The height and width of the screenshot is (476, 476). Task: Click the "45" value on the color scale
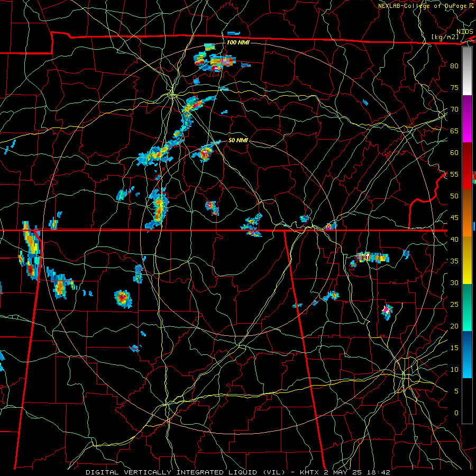pos(454,218)
